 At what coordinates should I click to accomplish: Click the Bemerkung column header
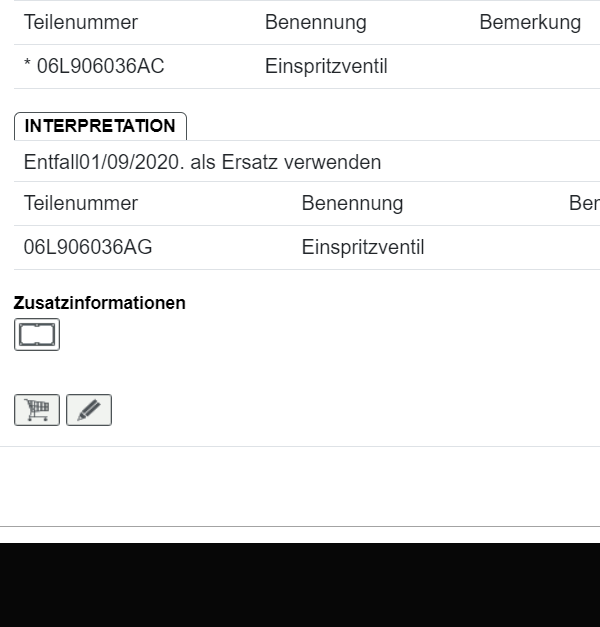point(530,22)
